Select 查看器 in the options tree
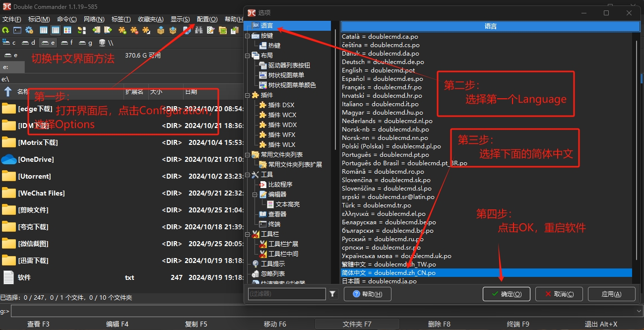Viewport: 644px width, 330px height. (x=277, y=214)
